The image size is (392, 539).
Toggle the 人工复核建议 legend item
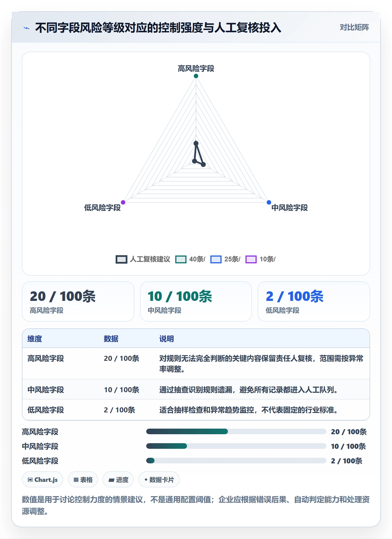[x=143, y=259]
